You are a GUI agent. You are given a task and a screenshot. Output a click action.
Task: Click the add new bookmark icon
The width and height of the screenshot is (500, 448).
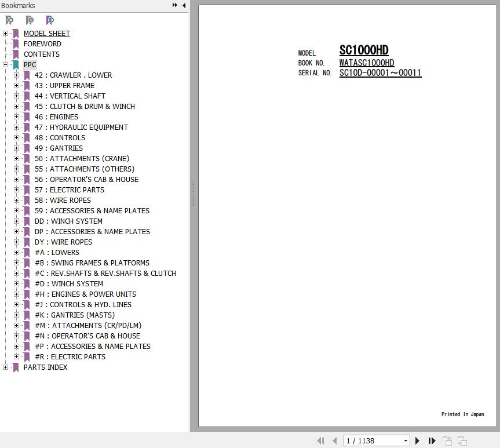click(x=30, y=20)
